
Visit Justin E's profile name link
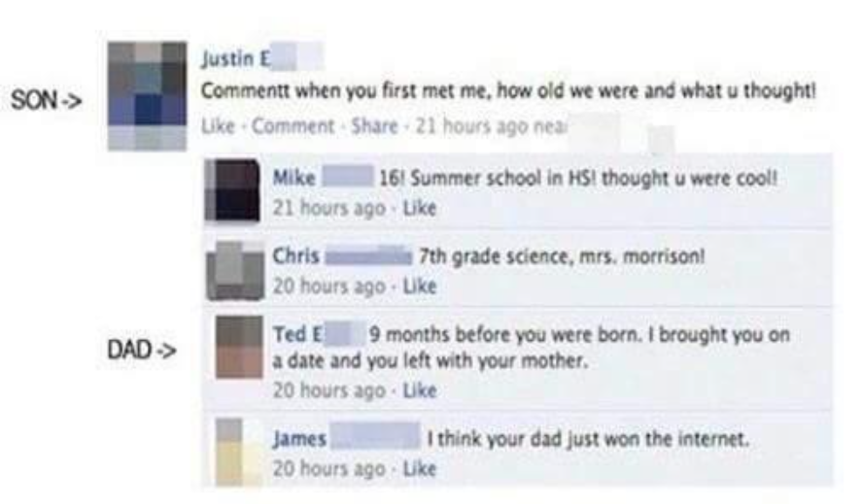pyautogui.click(x=236, y=57)
